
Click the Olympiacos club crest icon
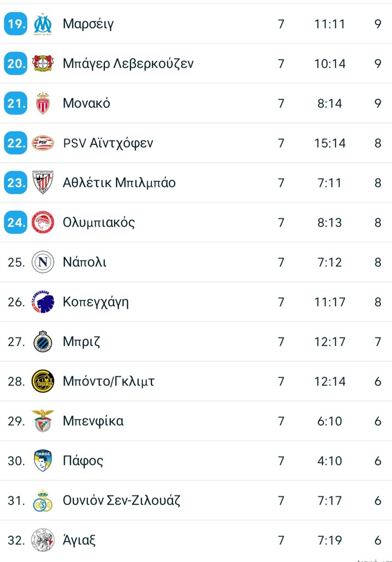(42, 222)
